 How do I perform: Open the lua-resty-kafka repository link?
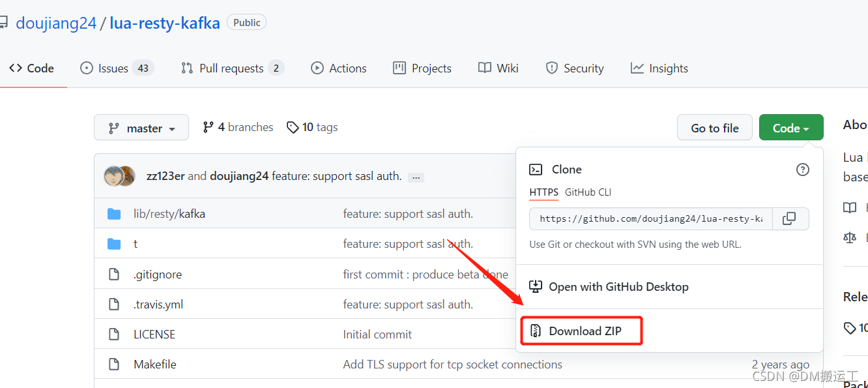coord(165,23)
